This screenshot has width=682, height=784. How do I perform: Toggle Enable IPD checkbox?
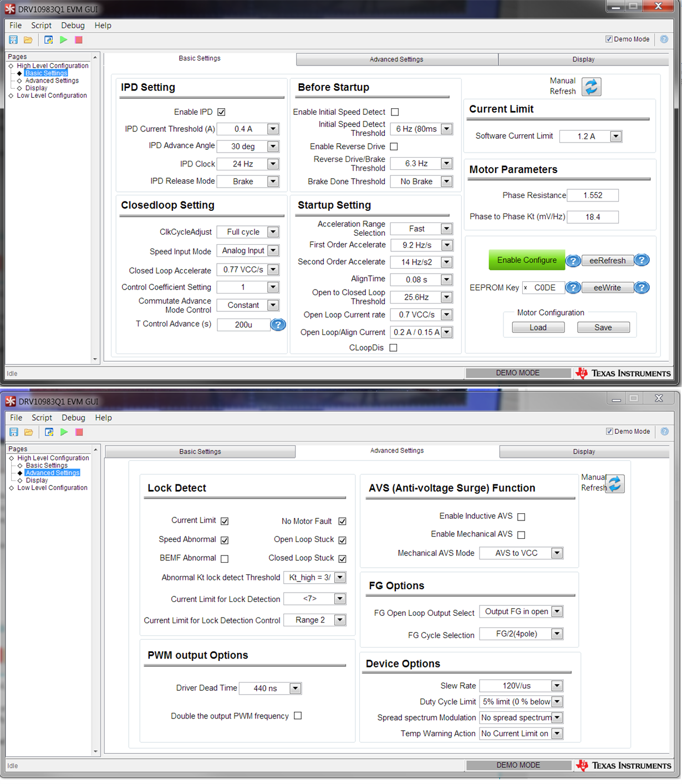click(222, 112)
